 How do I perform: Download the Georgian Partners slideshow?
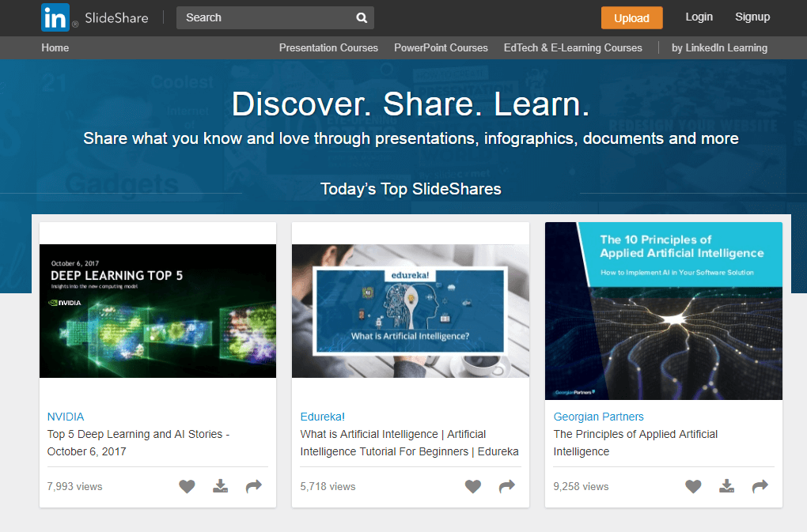pyautogui.click(x=727, y=486)
